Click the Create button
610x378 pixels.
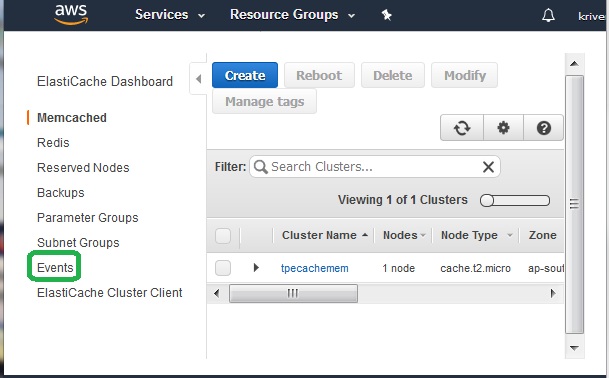pyautogui.click(x=245, y=75)
